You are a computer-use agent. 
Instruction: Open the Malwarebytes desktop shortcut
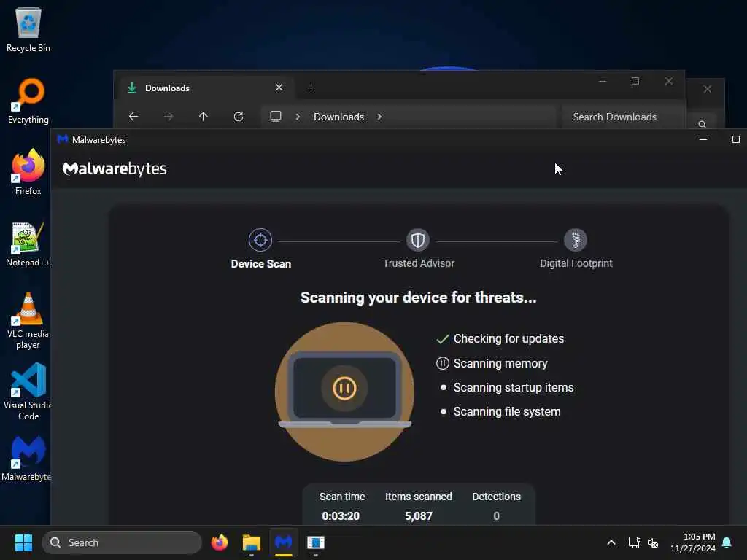(28, 458)
